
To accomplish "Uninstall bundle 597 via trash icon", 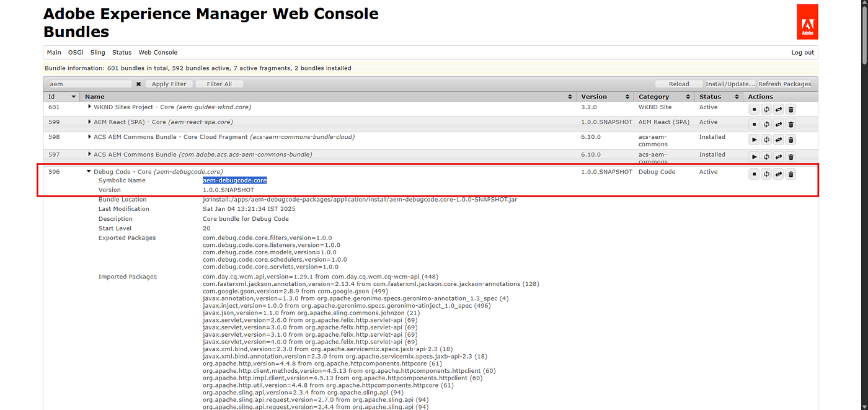I will click(791, 157).
